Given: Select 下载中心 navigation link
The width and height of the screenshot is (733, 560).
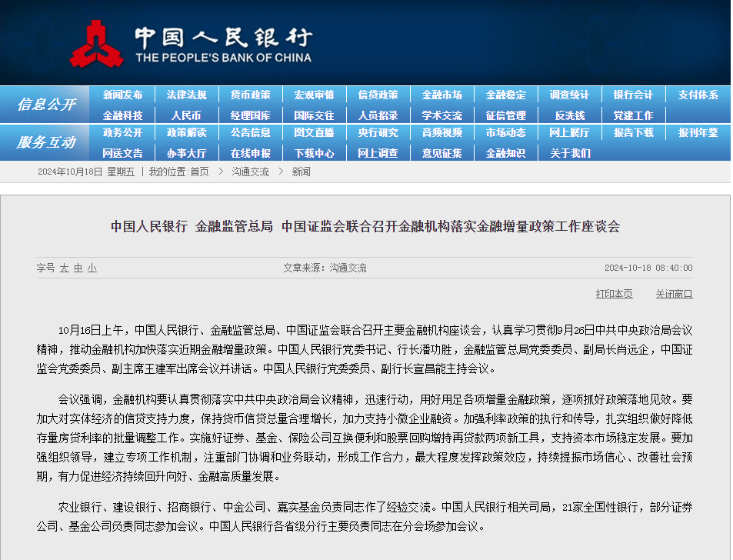Looking at the screenshot, I should tap(314, 153).
